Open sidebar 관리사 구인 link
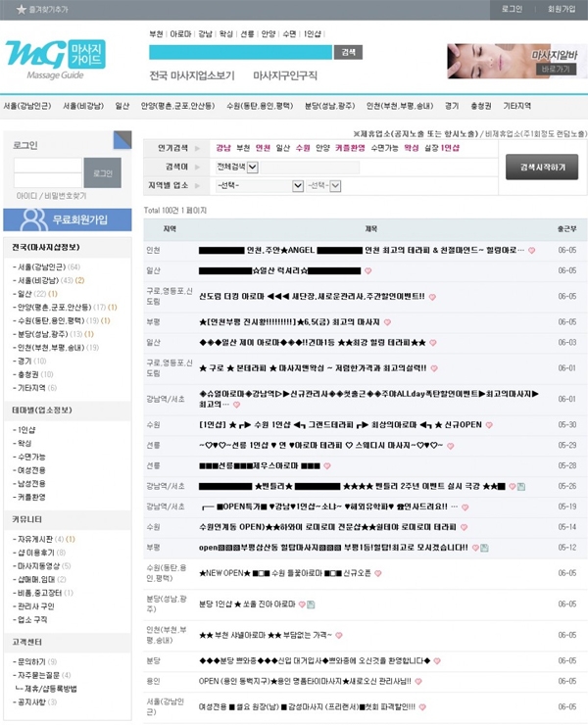Viewport: 588px width, 725px height. [x=35, y=606]
